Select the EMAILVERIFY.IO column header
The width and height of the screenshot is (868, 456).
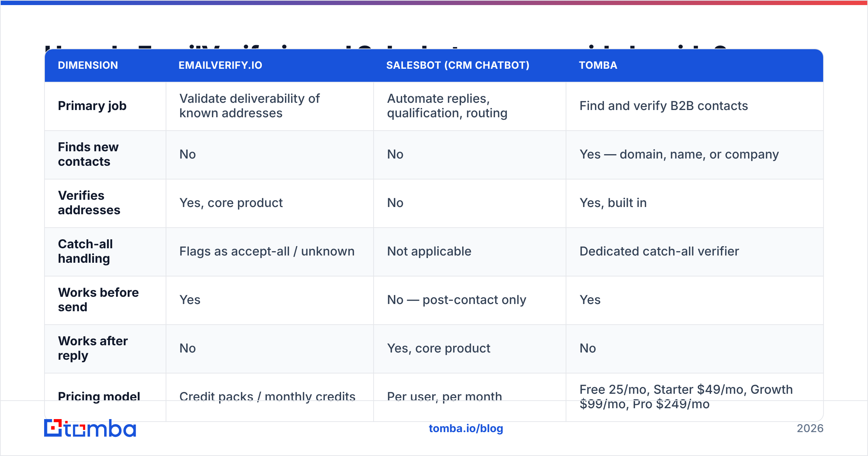[220, 65]
